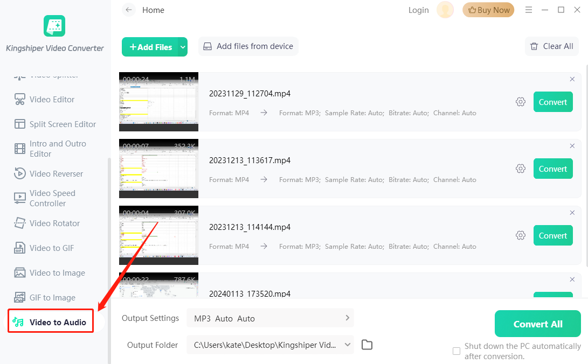
Task: Select Video to Image in the sidebar
Action: click(57, 272)
